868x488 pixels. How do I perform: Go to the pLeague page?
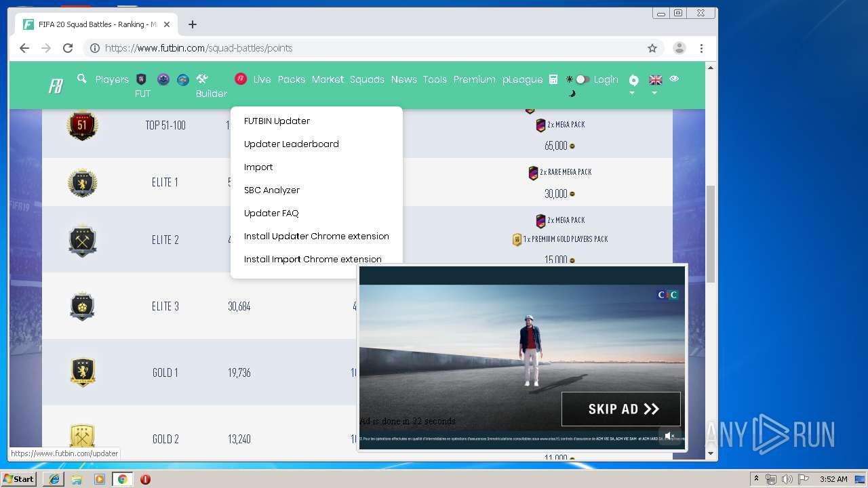[x=522, y=79]
